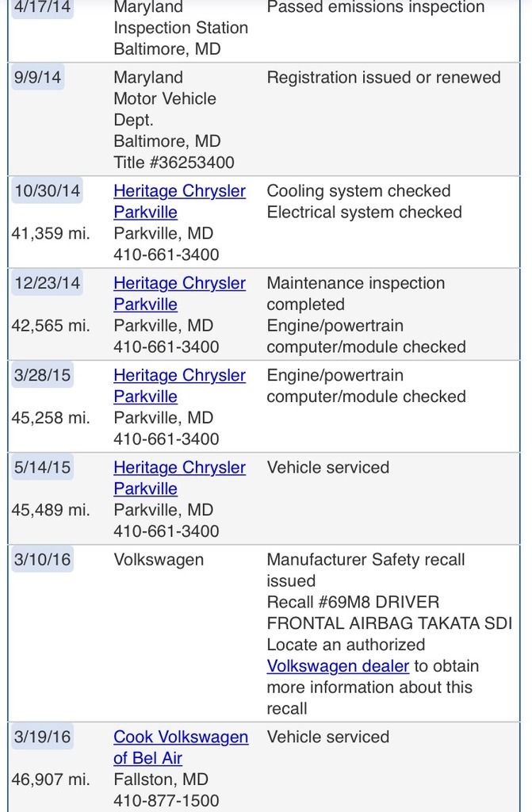Click the Registration issued or renewed entry
Viewport: 532px width, 812px height.
coord(384,78)
